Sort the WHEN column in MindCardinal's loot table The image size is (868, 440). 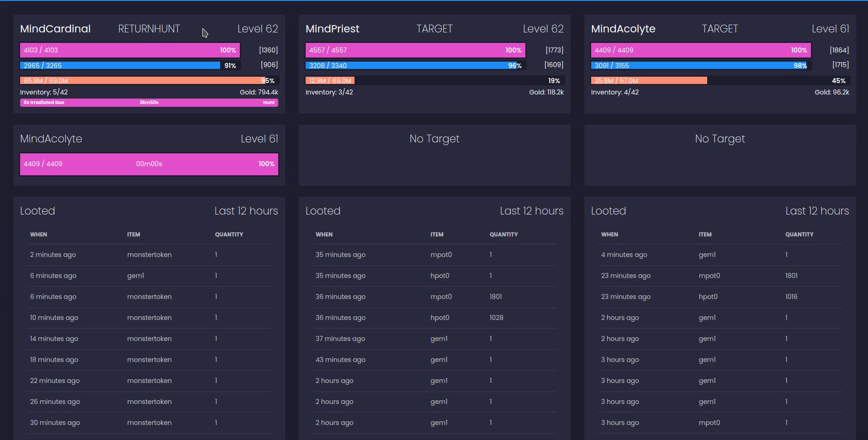(39, 234)
